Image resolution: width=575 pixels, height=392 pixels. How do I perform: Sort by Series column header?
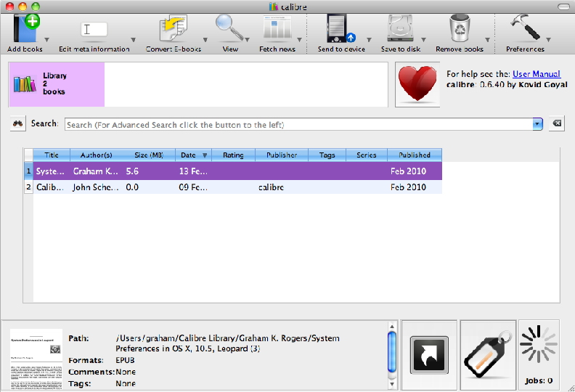pyautogui.click(x=367, y=155)
